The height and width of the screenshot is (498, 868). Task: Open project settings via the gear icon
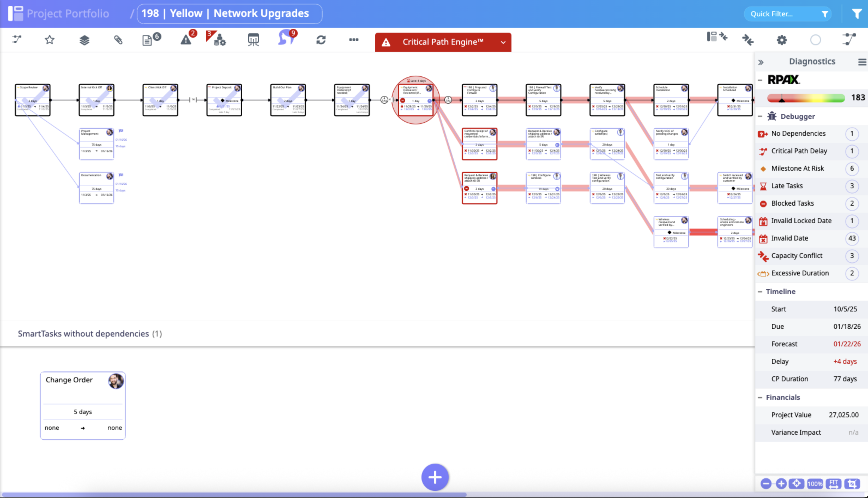click(x=782, y=40)
